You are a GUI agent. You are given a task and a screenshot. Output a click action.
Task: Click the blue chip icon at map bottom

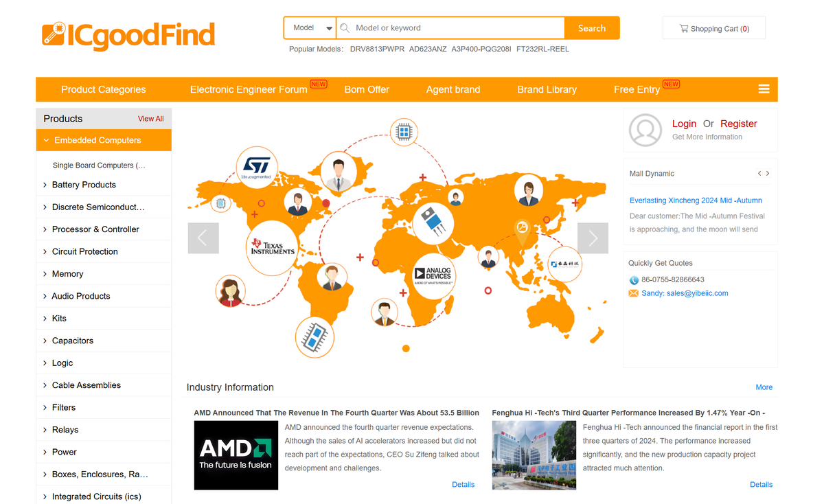(315, 337)
